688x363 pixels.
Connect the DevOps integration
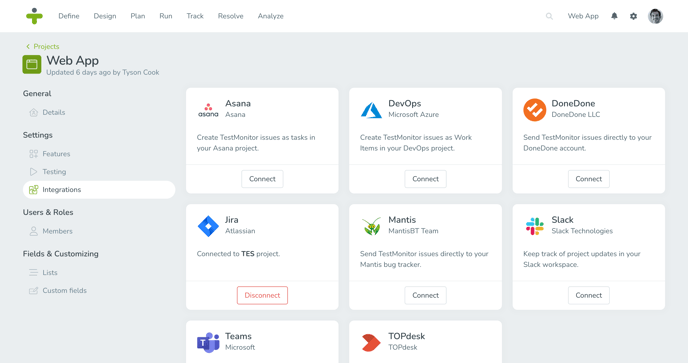(x=426, y=179)
